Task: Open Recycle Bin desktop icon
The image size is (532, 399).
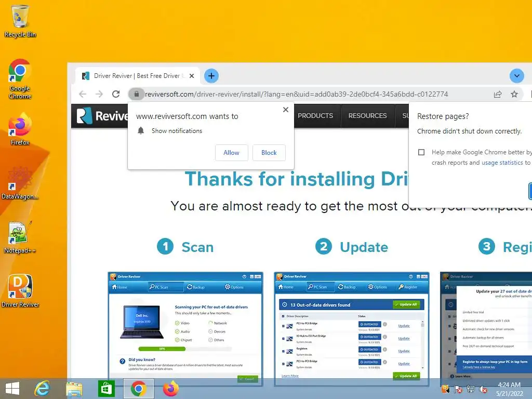Action: click(20, 21)
